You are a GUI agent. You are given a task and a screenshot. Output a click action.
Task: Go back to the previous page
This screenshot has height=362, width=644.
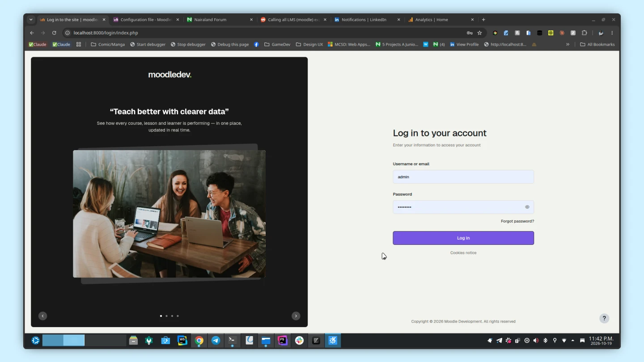coord(32,33)
